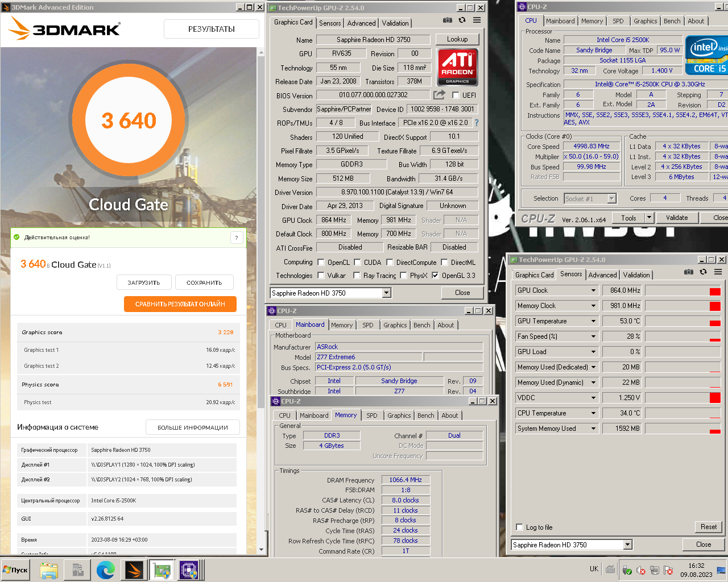Click the BIOS export share icon
728x582 pixels.
[439, 95]
